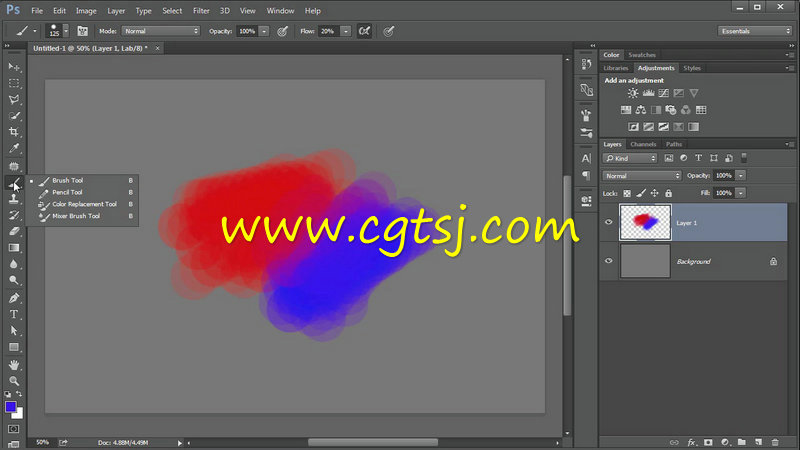This screenshot has height=450, width=800.
Task: Add a Levels adjustment
Action: 648,93
